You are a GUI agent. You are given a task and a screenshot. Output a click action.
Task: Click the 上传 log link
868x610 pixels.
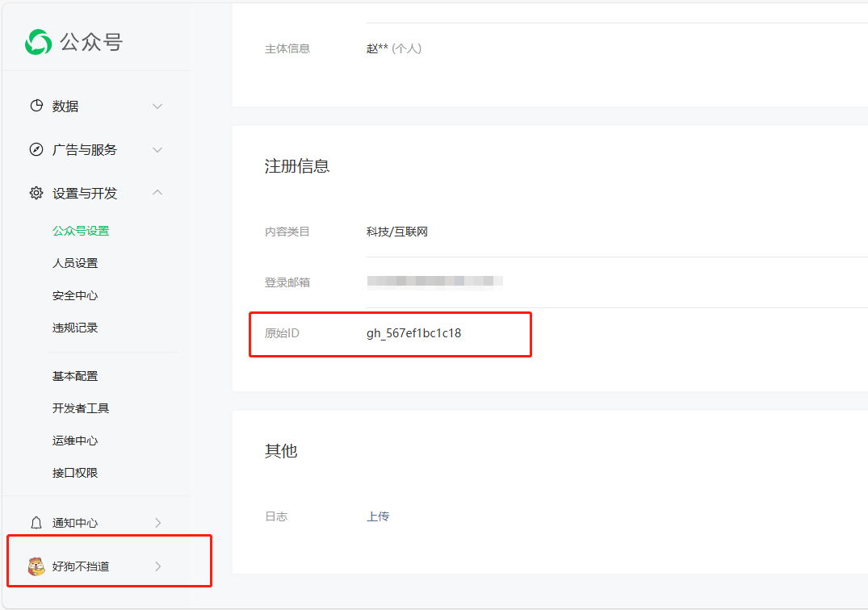pyautogui.click(x=378, y=516)
